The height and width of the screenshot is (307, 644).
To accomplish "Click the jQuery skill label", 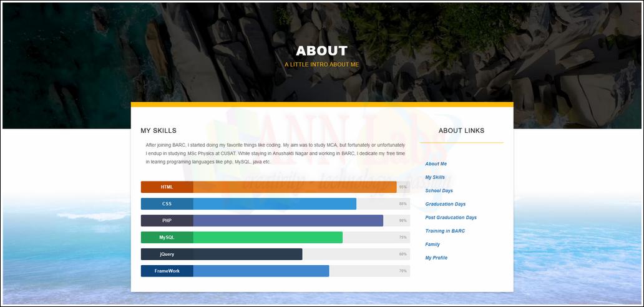I will pos(167,255).
